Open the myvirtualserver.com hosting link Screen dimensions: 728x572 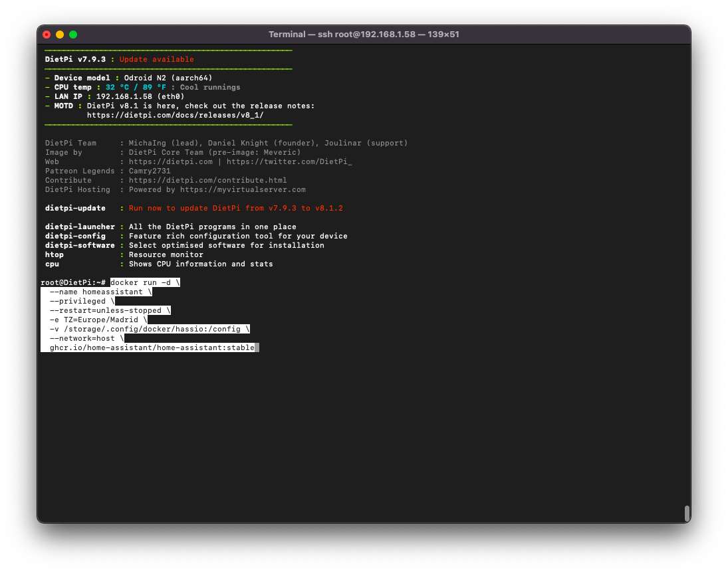[x=243, y=189]
